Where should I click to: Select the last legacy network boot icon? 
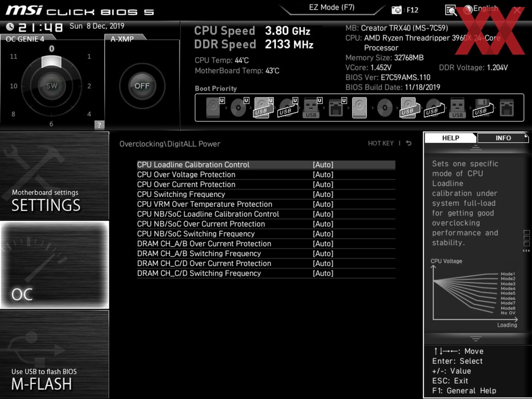coord(507,108)
